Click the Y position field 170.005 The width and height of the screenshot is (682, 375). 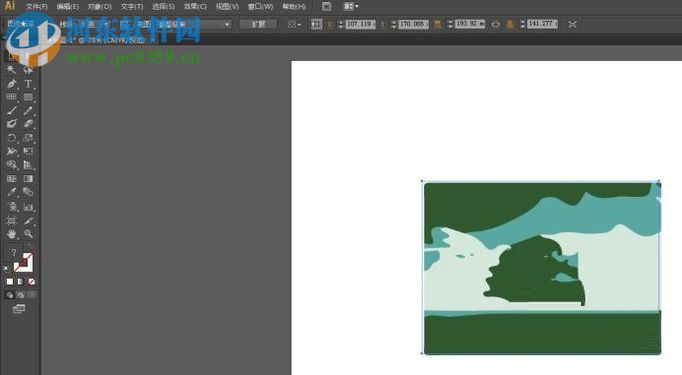click(x=414, y=24)
